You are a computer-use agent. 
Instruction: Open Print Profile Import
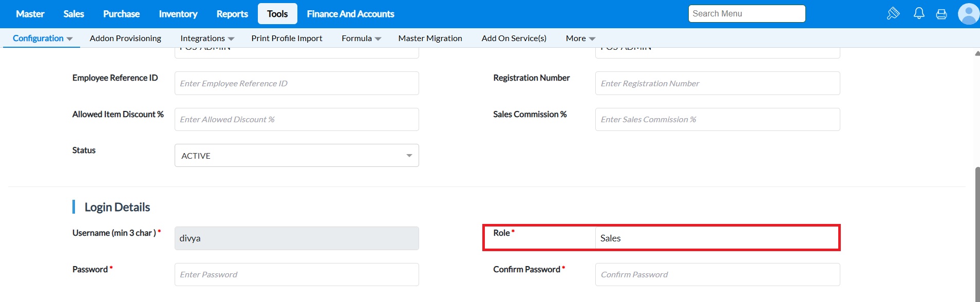[x=287, y=39]
